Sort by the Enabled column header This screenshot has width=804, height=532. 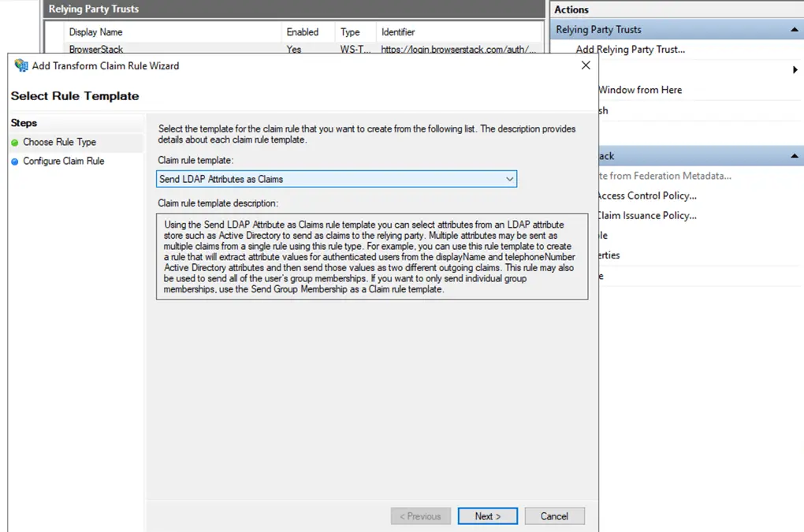click(303, 32)
